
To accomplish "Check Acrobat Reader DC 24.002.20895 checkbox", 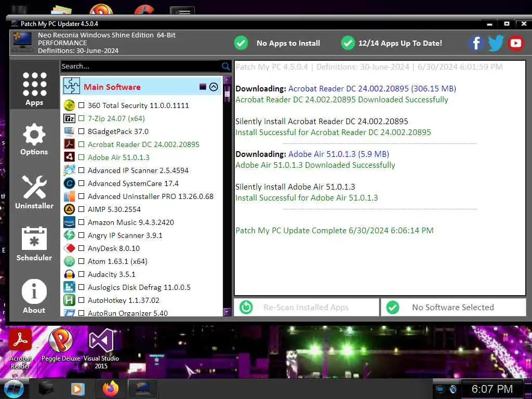I will click(82, 144).
